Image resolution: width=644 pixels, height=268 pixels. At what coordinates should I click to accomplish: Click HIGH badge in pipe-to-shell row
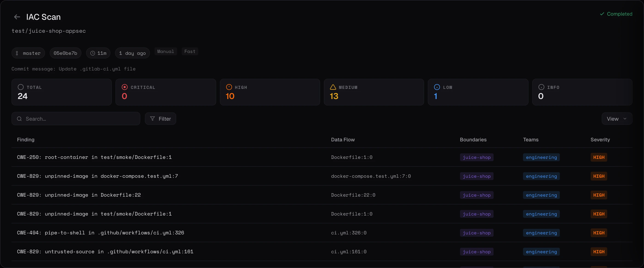click(x=599, y=233)
